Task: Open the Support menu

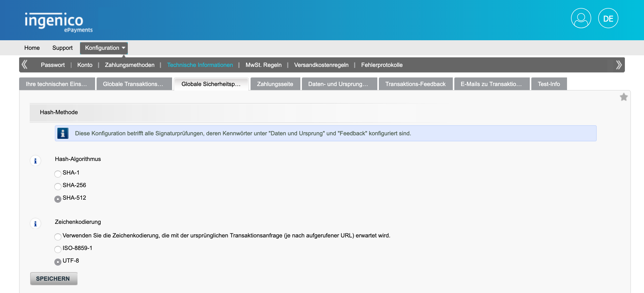Action: (62, 48)
